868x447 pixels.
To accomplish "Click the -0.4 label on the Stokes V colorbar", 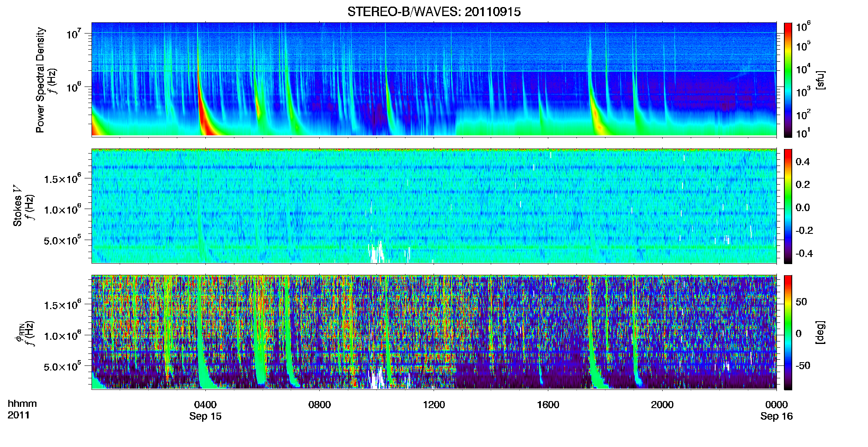I will pyautogui.click(x=804, y=253).
